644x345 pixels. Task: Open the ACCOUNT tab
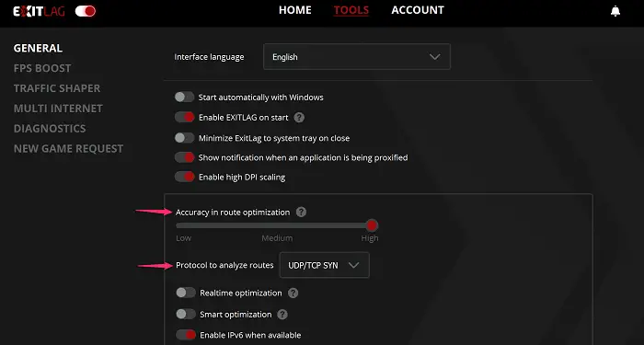pos(418,10)
